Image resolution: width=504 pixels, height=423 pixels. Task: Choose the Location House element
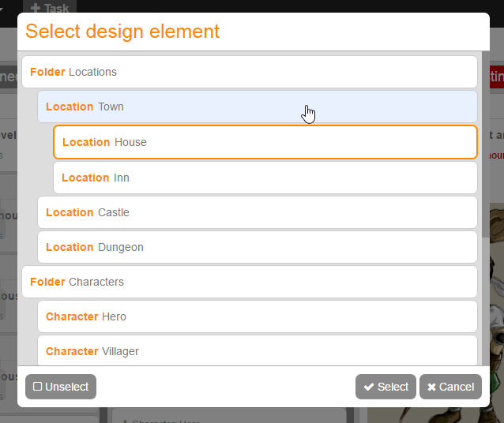pyautogui.click(x=265, y=142)
